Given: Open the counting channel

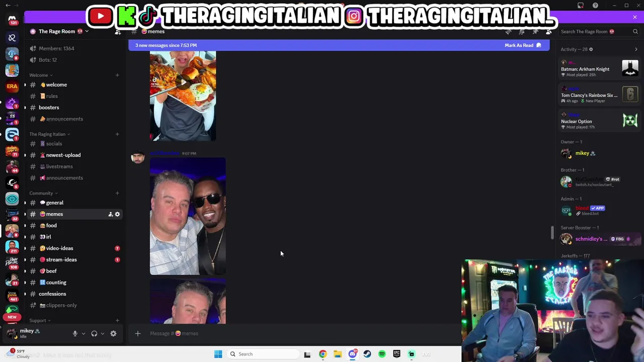Looking at the screenshot, I should [74, 283].
